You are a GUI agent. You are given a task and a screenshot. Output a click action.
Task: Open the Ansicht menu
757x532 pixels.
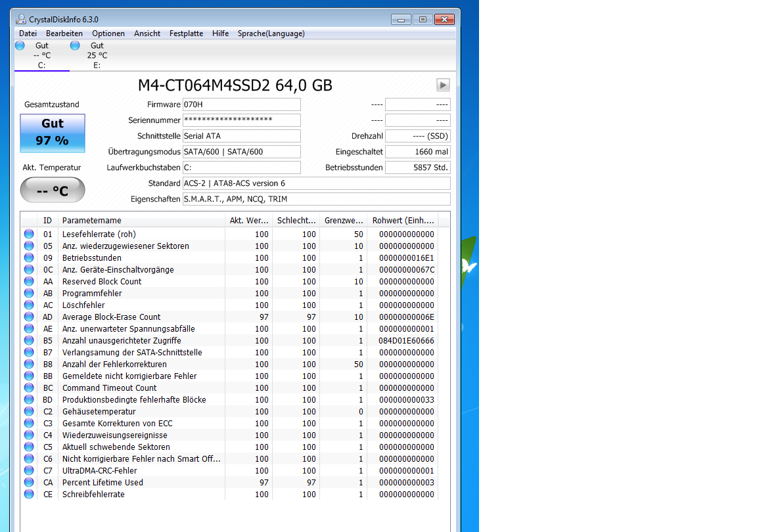click(x=147, y=33)
